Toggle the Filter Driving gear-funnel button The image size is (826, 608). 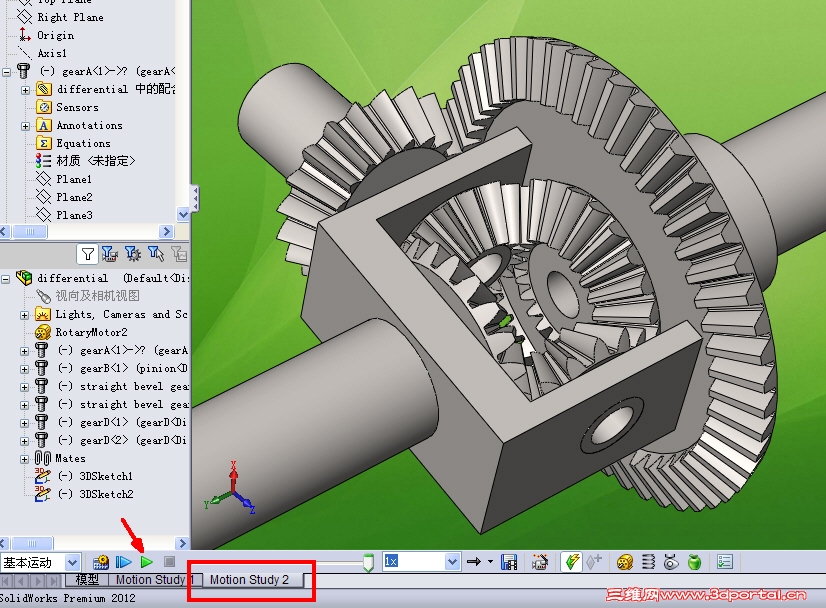[x=132, y=254]
